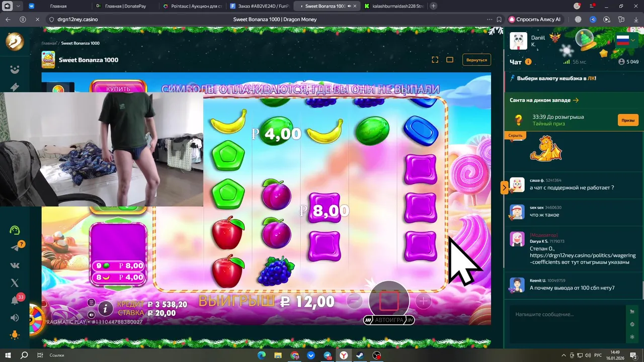Click the АВТОИГРА autoplay button
Viewport: 644px width, 362px height.
coord(389,320)
